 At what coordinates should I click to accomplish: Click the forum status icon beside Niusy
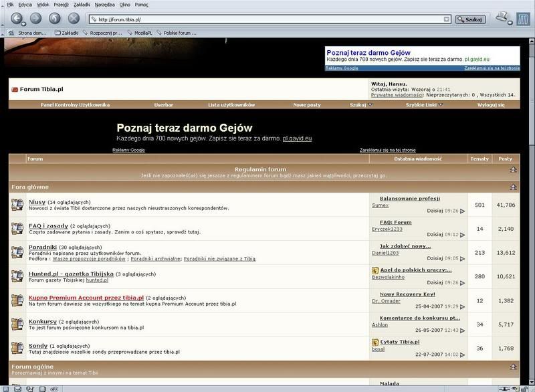click(17, 205)
